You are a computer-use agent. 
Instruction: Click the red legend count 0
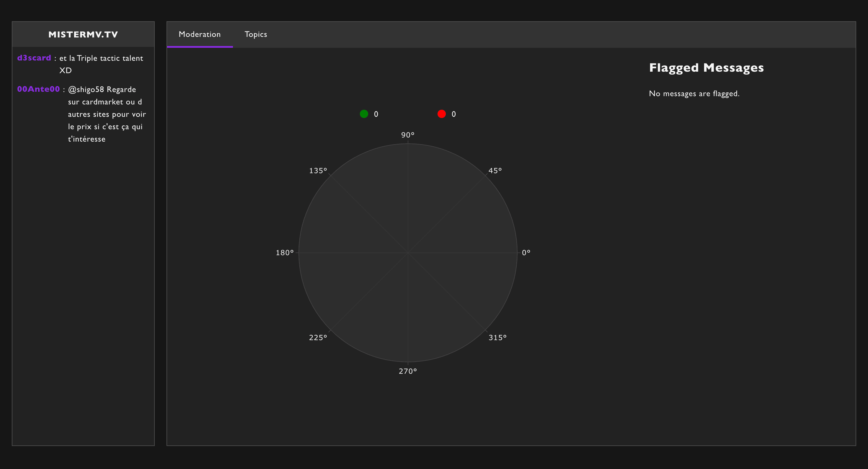pyautogui.click(x=453, y=114)
